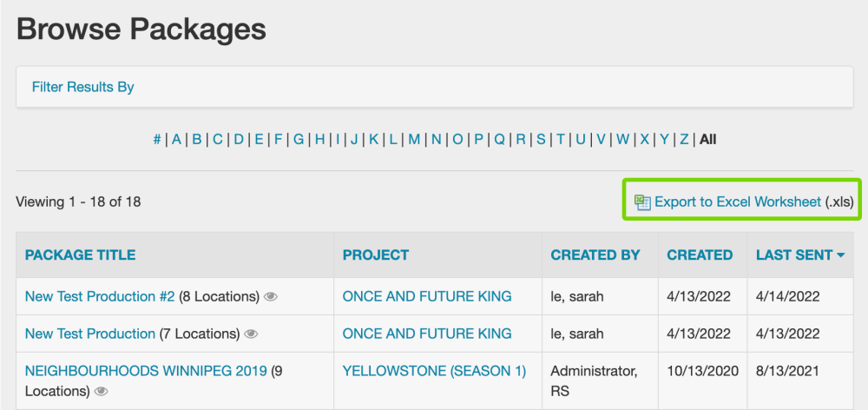Open ONCE AND FUTURE KING in first row

(427, 297)
